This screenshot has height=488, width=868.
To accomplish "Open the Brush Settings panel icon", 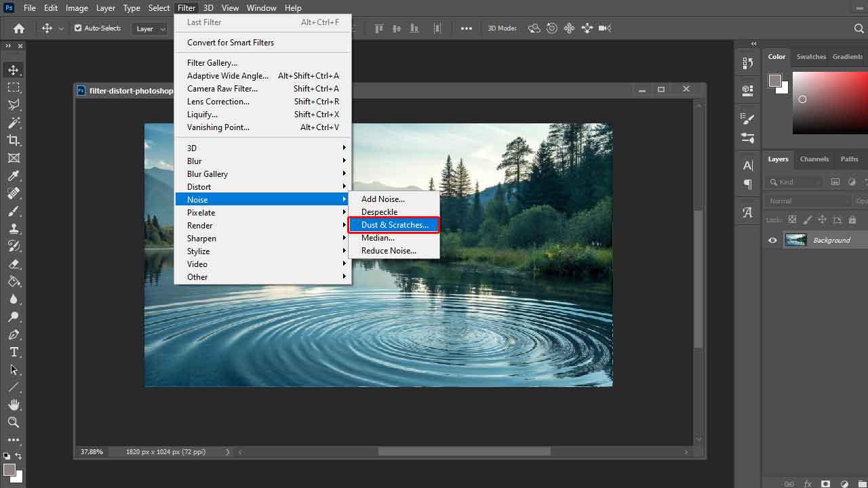I will (748, 119).
